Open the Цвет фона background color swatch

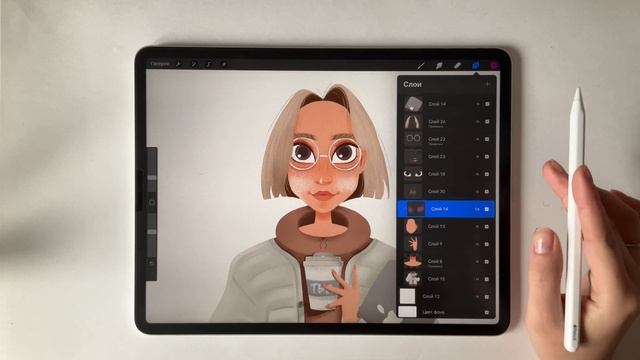[407, 312]
